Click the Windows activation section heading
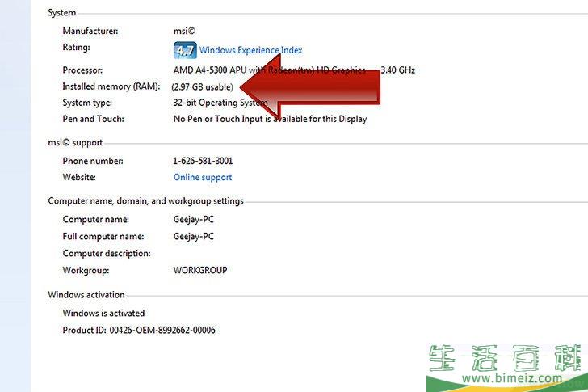Screen dimensions: 588x392 pos(86,295)
